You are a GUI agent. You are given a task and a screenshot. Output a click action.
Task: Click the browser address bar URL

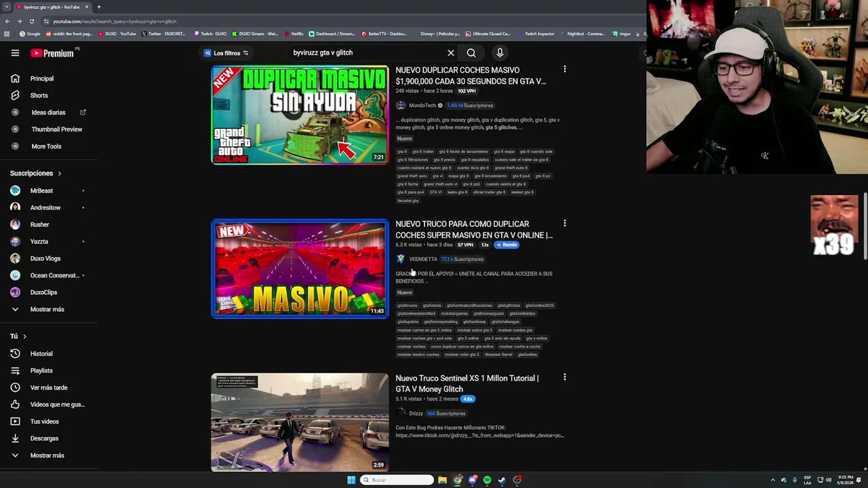click(115, 21)
